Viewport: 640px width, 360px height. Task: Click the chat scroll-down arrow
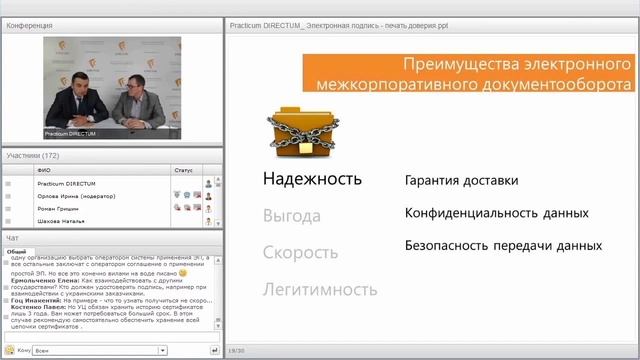(x=218, y=326)
